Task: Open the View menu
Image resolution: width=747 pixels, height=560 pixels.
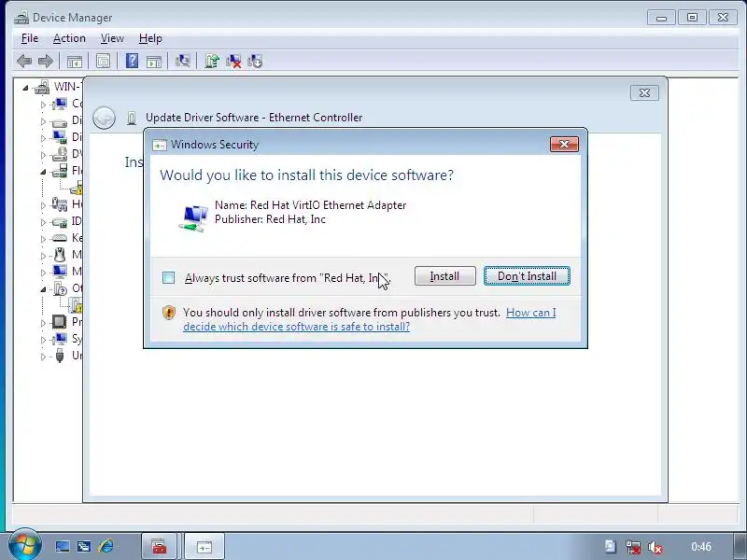Action: (112, 38)
